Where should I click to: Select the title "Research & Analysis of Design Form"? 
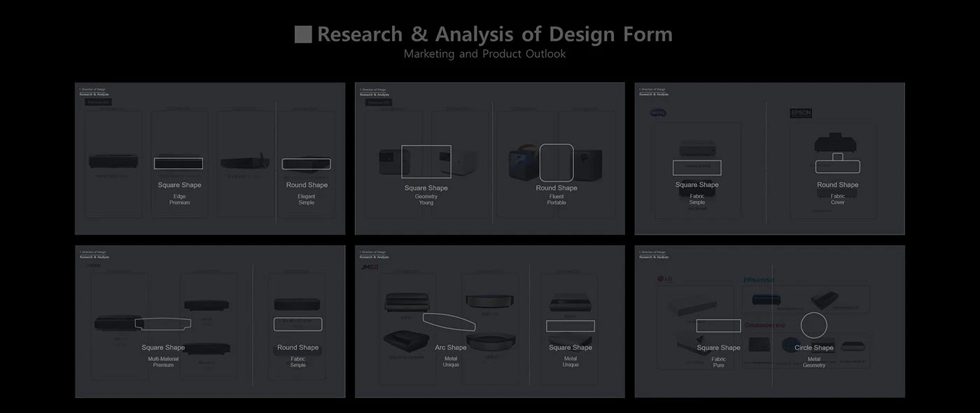[x=494, y=34]
